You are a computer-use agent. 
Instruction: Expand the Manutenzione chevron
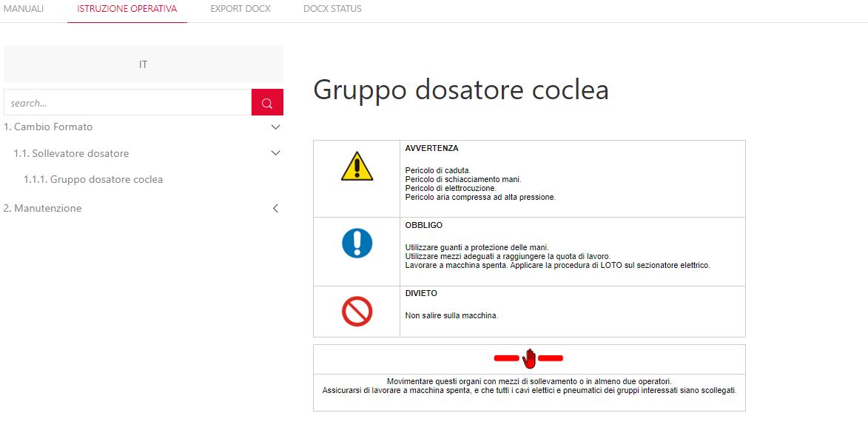(275, 209)
